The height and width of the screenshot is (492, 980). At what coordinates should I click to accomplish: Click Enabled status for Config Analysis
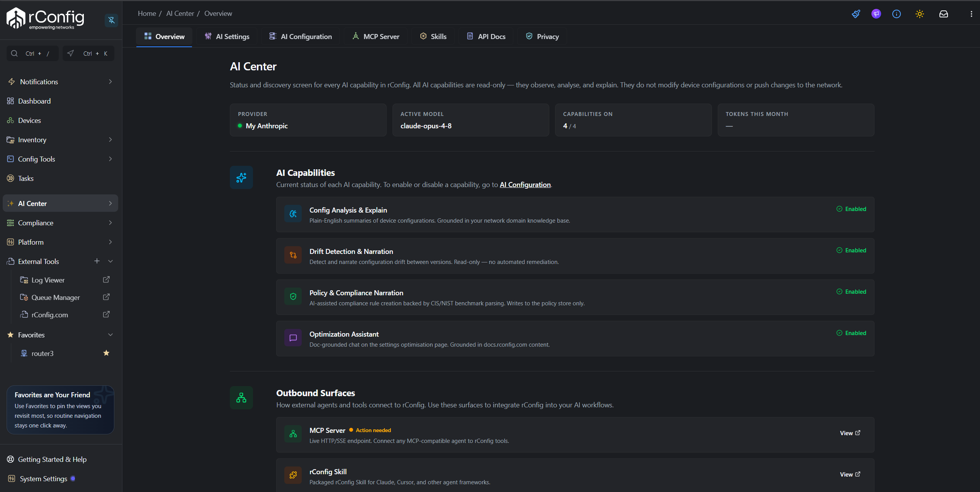point(851,209)
